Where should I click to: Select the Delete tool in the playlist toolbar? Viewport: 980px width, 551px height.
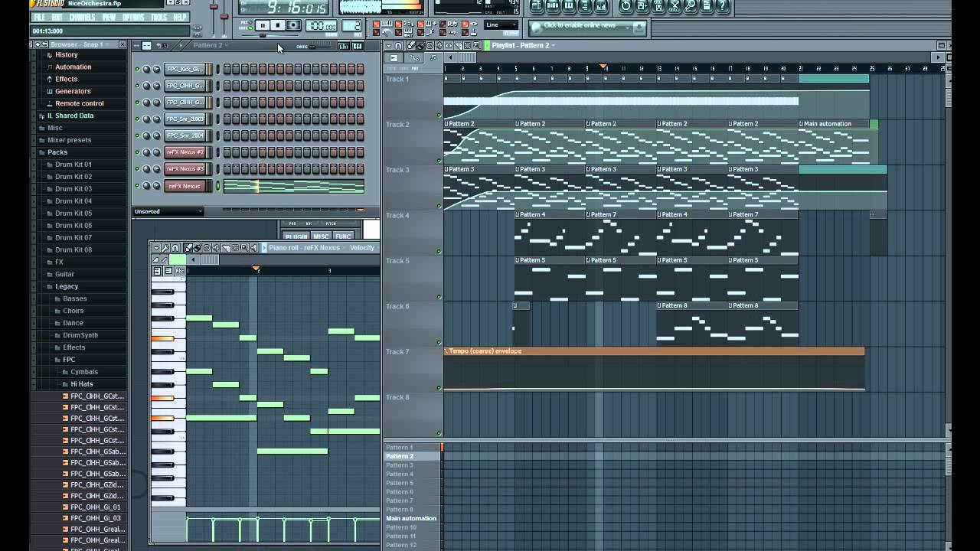pos(430,46)
